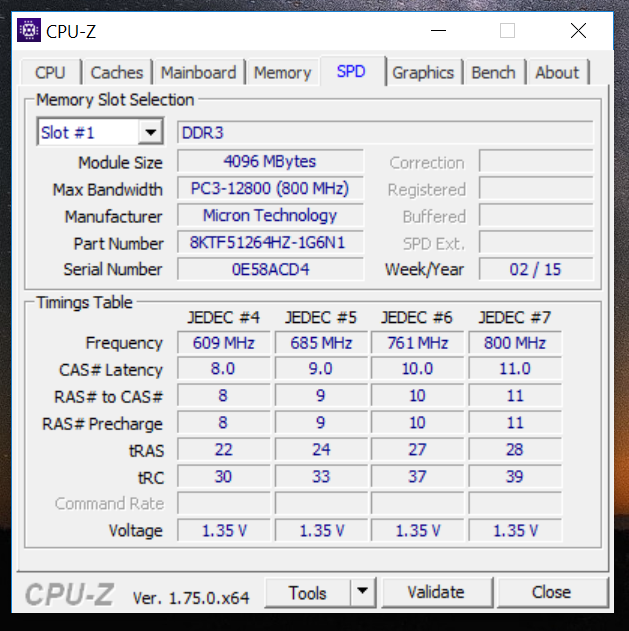Image resolution: width=629 pixels, height=631 pixels.
Task: Click the Week/Year value 02 / 15
Action: pyautogui.click(x=536, y=269)
